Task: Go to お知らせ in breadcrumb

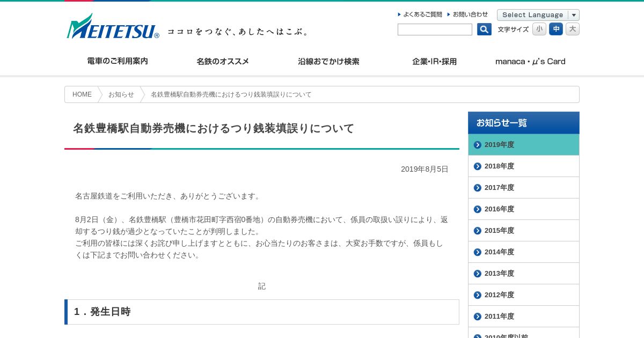Action: [121, 94]
